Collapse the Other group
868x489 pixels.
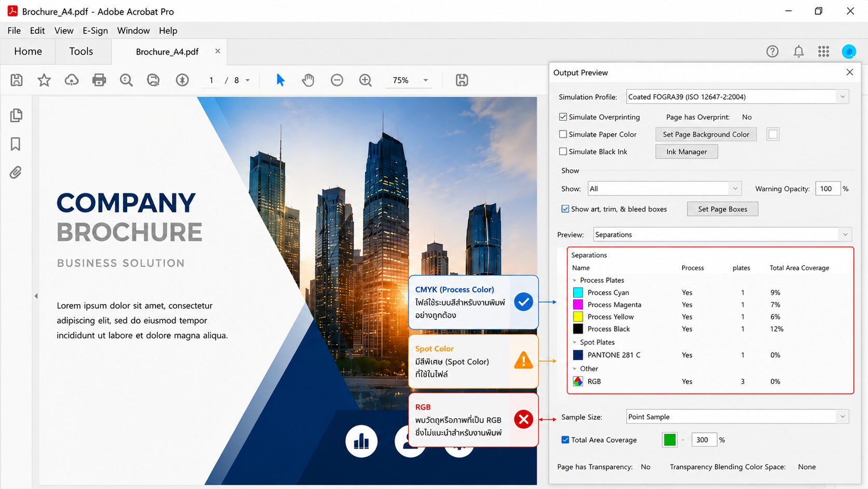[575, 369]
